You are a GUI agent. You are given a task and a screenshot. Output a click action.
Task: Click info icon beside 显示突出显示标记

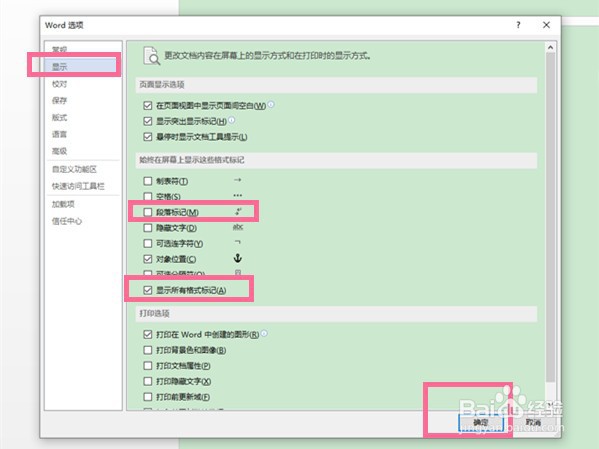point(232,120)
